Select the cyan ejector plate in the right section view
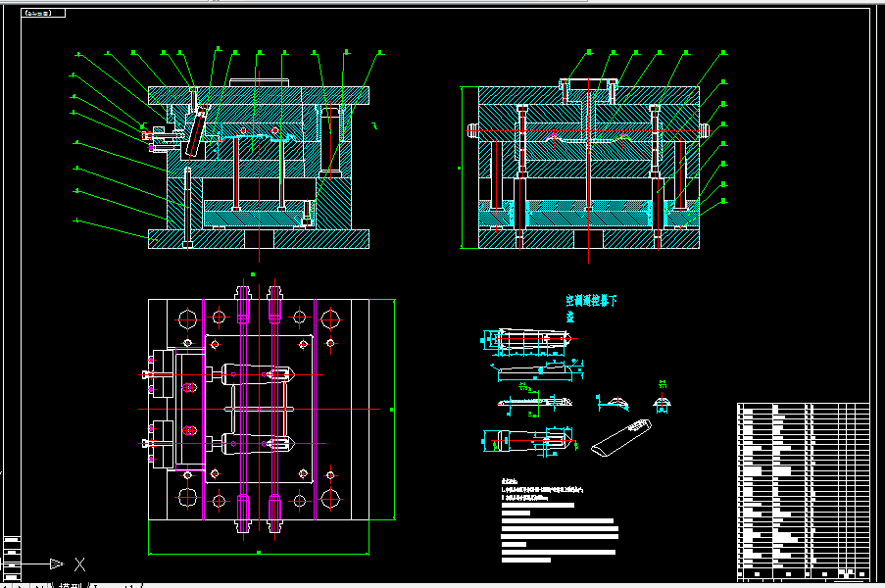The width and height of the screenshot is (885, 588). point(589,213)
